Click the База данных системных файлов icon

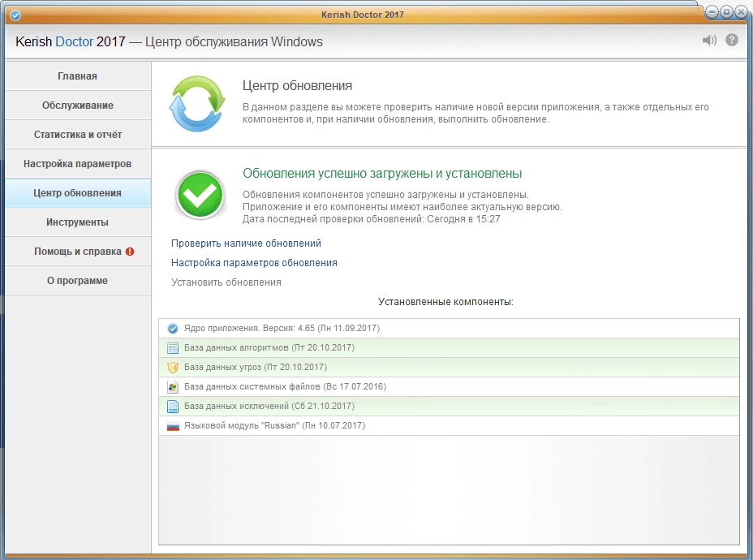point(172,386)
